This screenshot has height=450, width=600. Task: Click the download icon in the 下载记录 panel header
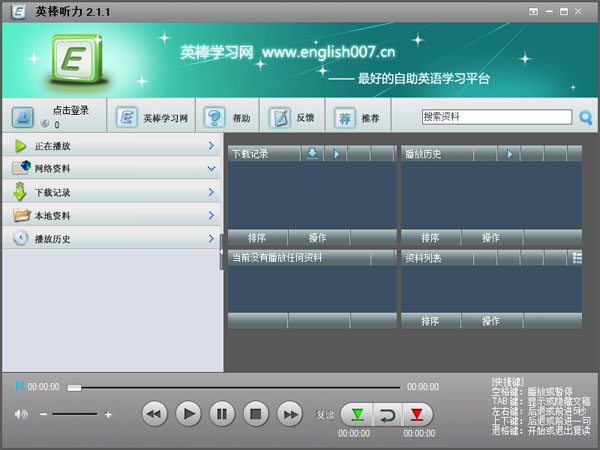coord(312,154)
